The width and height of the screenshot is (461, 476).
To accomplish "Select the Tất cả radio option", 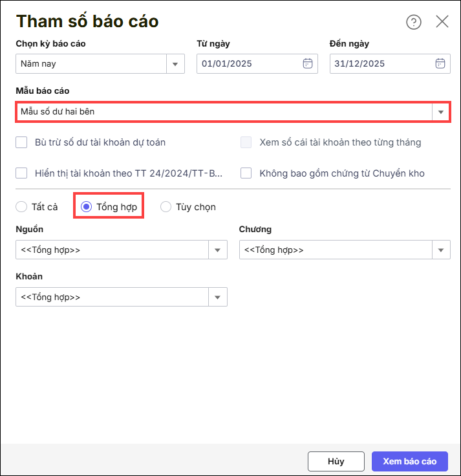I will click(21, 207).
